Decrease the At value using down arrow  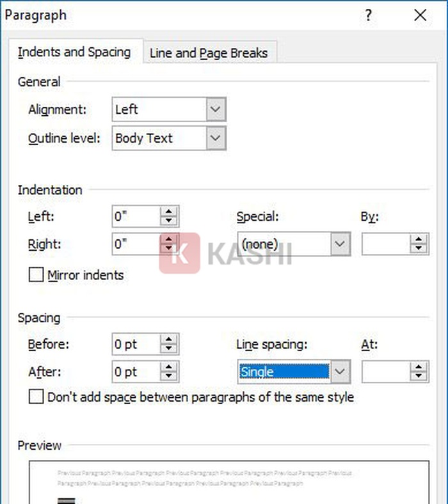click(x=419, y=376)
